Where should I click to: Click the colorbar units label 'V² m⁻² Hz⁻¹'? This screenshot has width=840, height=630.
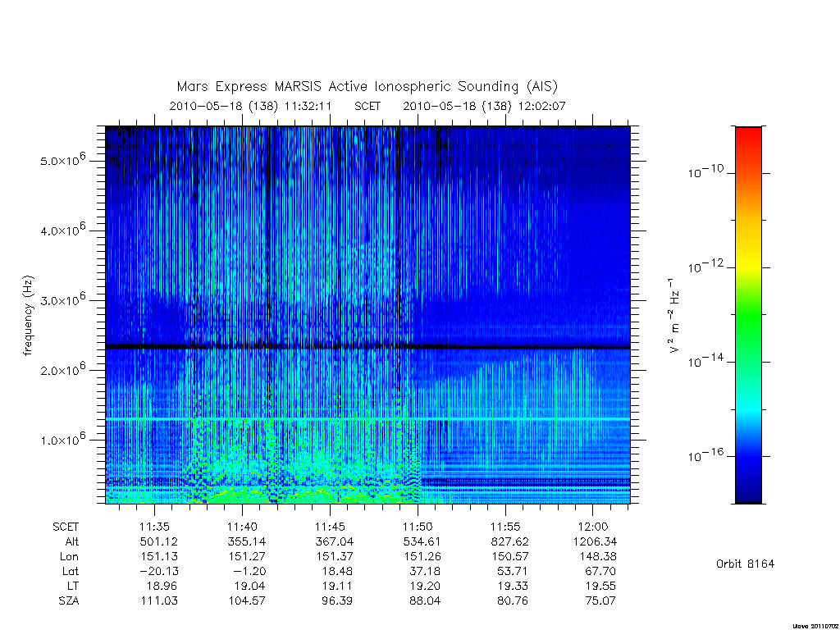[x=673, y=316]
